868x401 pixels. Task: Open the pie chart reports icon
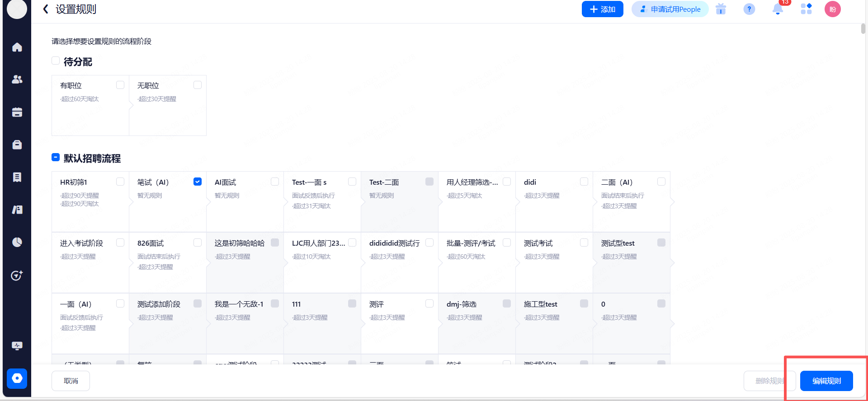[17, 242]
